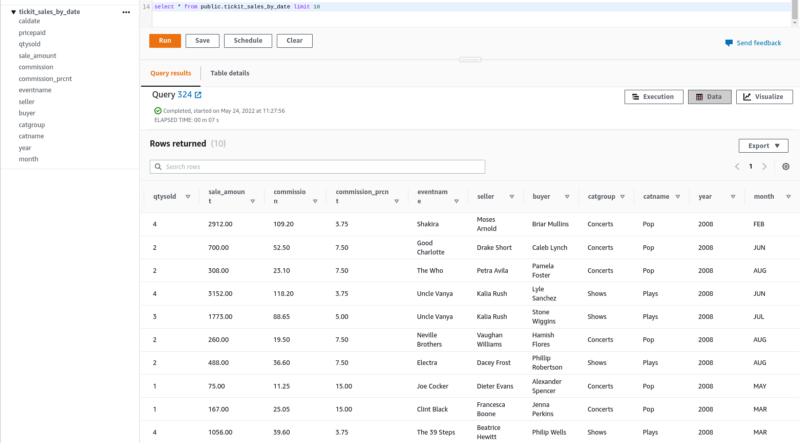
Task: Select year column in the tree
Action: 24,147
